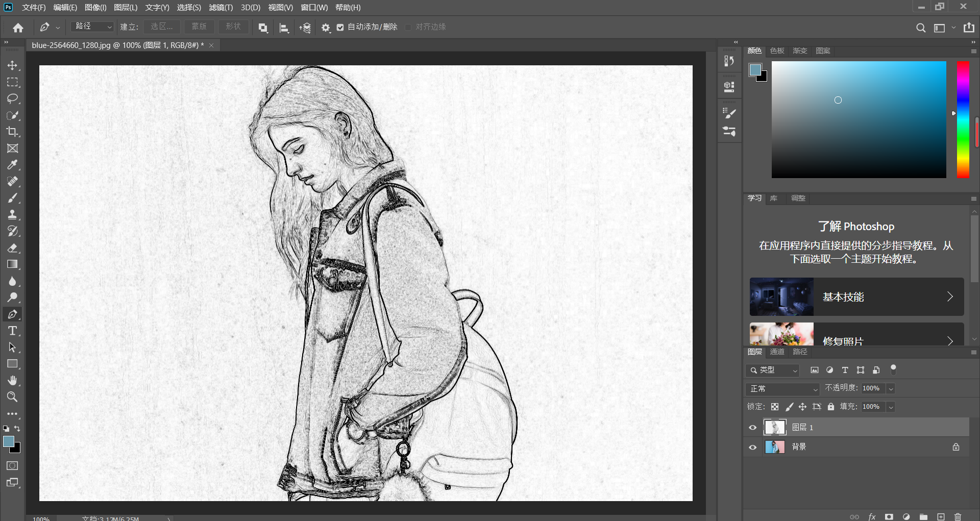980x521 pixels.
Task: Select the Zoom tool
Action: coord(12,396)
